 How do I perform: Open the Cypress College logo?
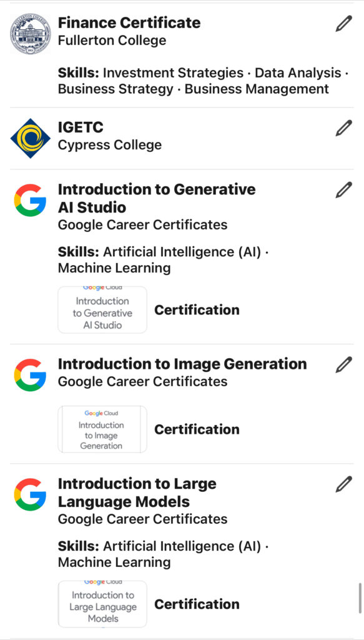(31, 138)
